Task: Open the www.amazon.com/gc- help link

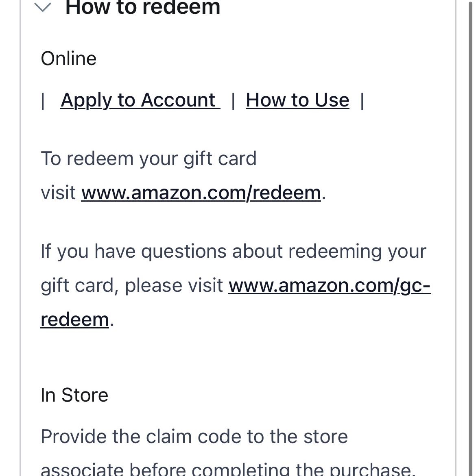Action: (x=329, y=285)
